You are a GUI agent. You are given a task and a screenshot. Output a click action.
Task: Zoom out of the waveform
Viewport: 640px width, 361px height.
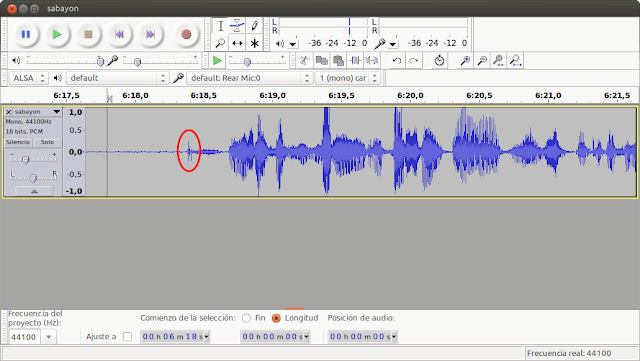tap(482, 61)
